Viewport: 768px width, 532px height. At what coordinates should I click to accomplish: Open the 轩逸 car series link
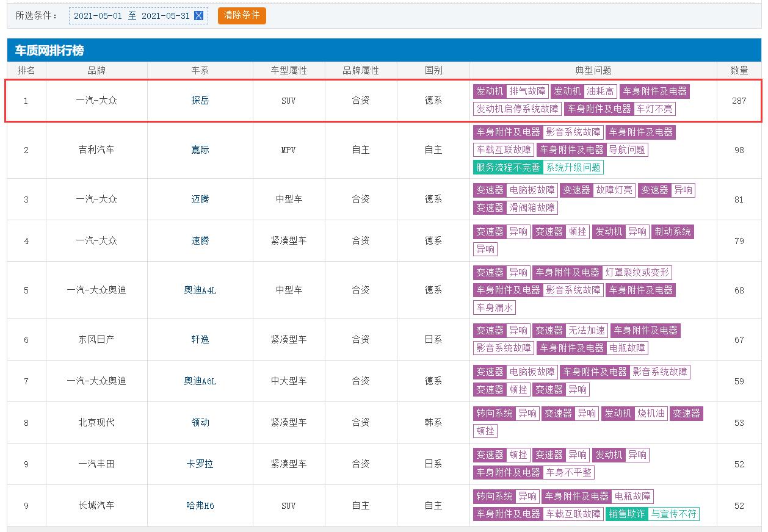(x=200, y=340)
